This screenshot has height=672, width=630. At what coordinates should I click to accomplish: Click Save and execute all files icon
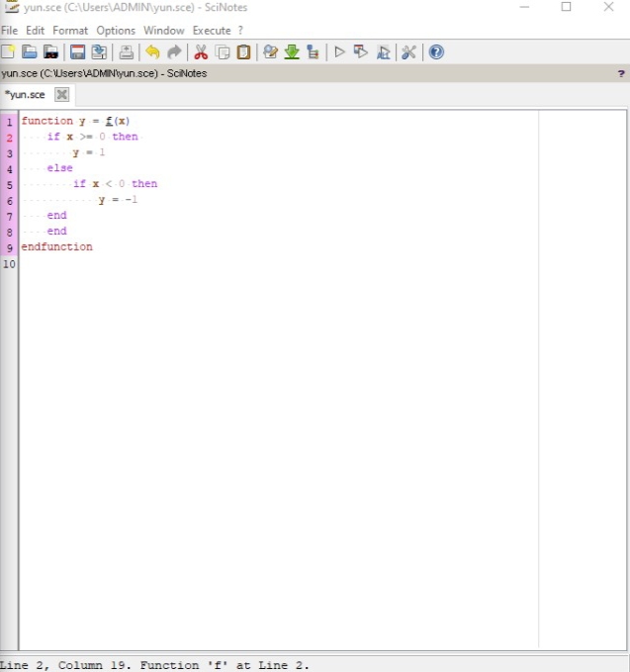tap(383, 52)
